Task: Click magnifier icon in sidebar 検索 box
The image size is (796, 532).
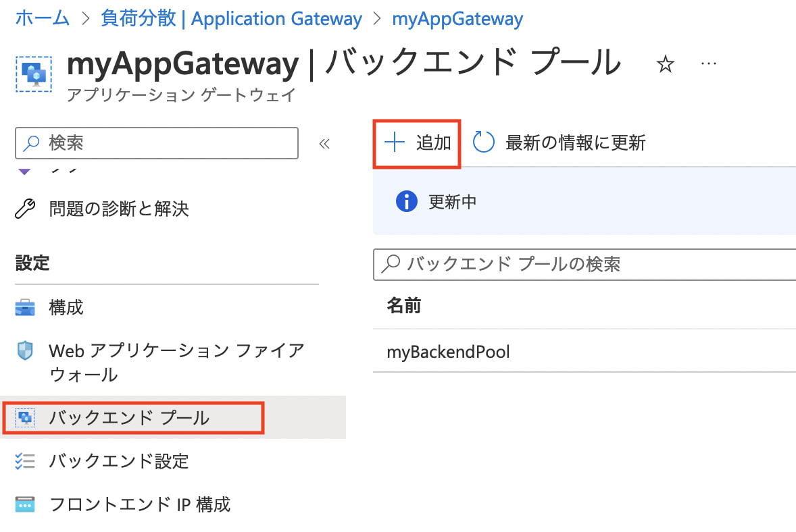Action: point(32,143)
